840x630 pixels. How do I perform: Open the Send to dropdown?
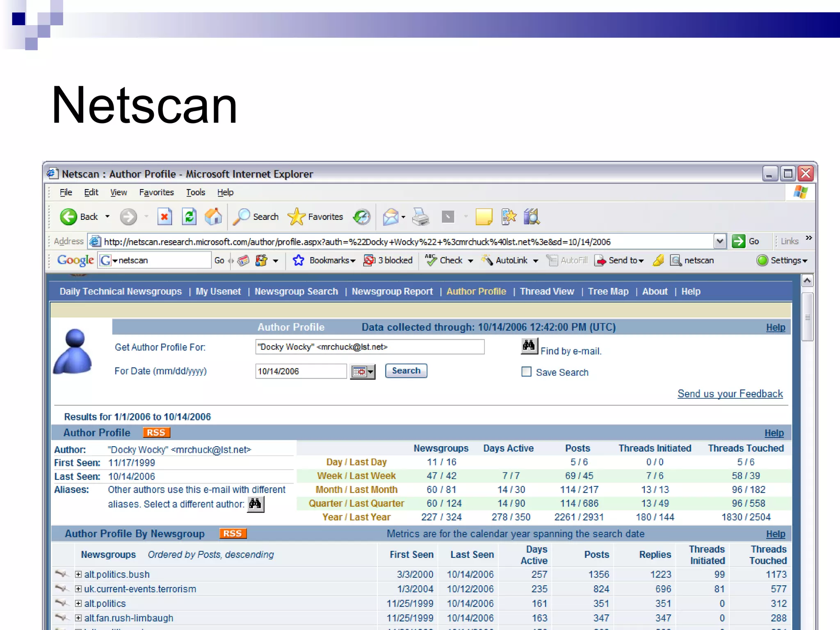click(641, 261)
